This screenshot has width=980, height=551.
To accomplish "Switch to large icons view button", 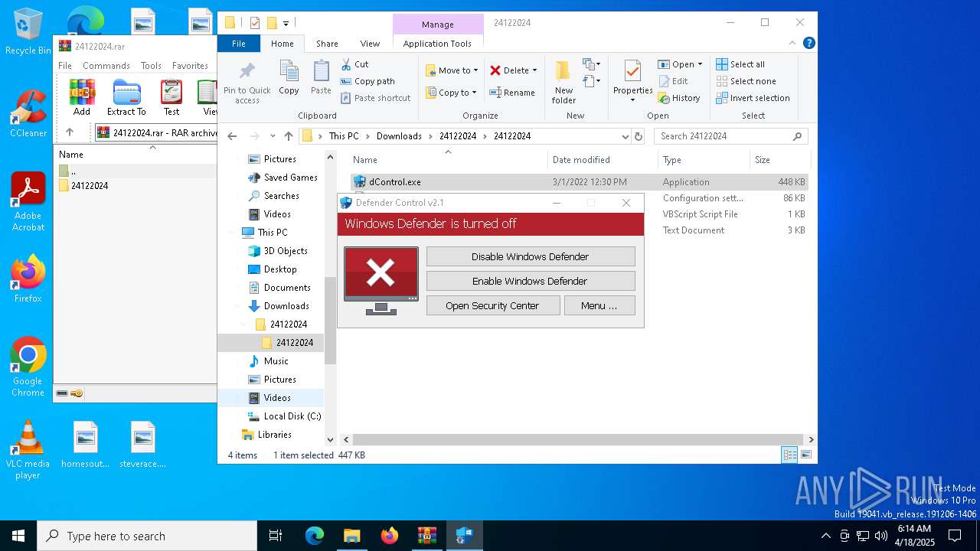I will (x=805, y=455).
